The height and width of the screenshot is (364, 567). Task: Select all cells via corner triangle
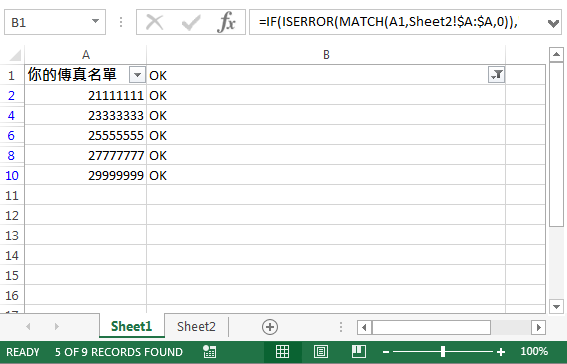pos(15,55)
